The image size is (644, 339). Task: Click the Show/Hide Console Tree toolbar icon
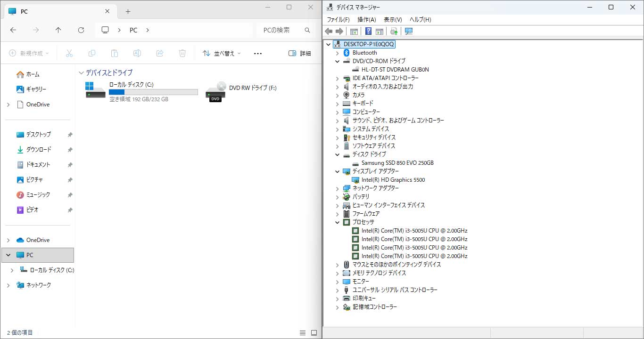[354, 32]
